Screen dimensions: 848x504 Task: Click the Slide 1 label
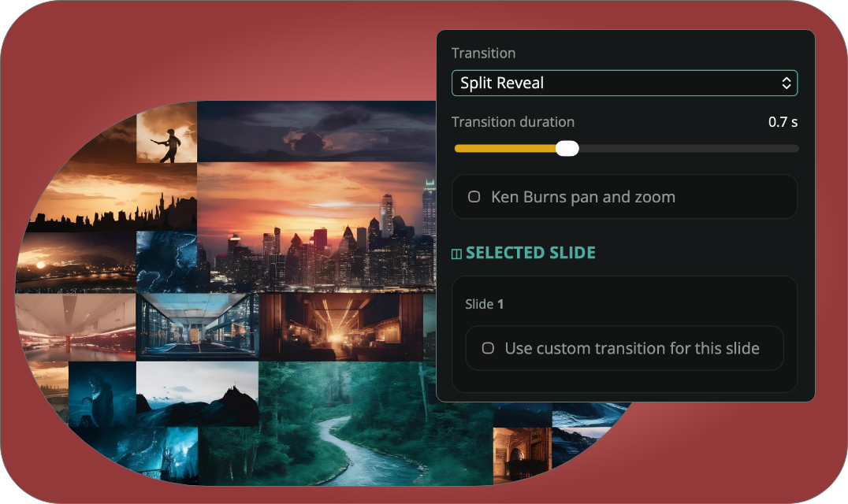pyautogui.click(x=485, y=304)
